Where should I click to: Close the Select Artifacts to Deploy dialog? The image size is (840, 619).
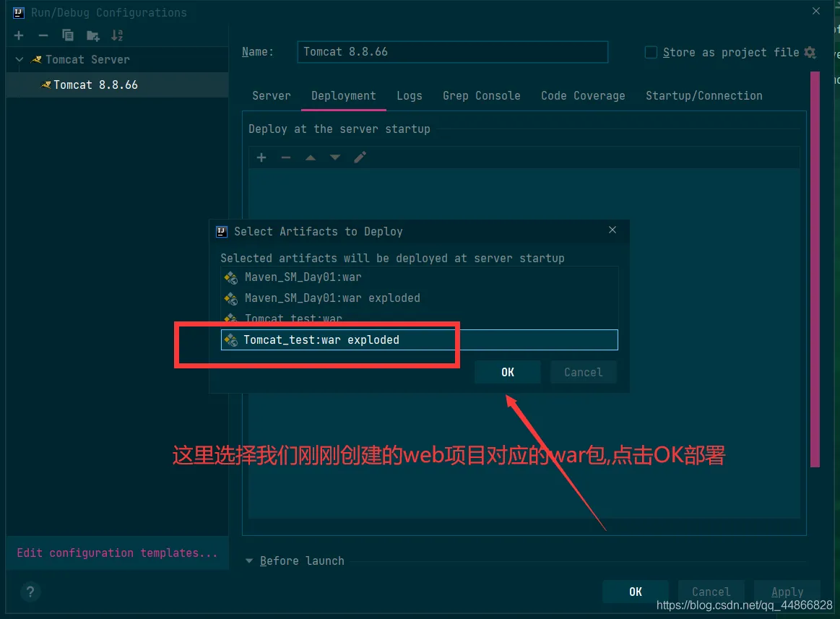pos(612,230)
